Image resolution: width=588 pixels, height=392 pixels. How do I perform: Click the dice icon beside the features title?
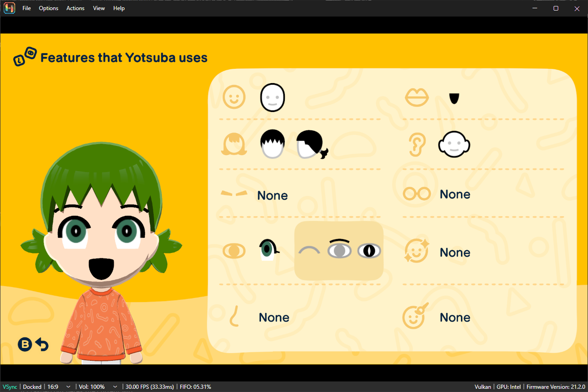point(25,56)
